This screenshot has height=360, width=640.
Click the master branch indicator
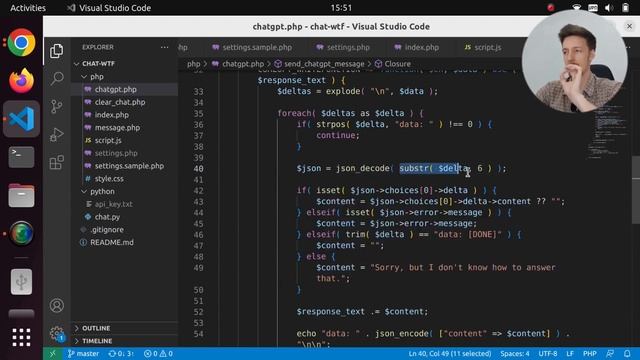[84, 353]
